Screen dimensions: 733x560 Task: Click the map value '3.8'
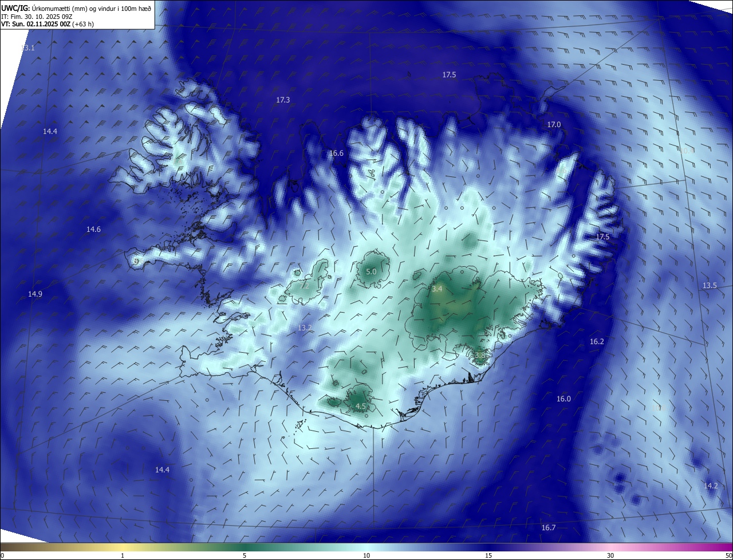coord(480,356)
